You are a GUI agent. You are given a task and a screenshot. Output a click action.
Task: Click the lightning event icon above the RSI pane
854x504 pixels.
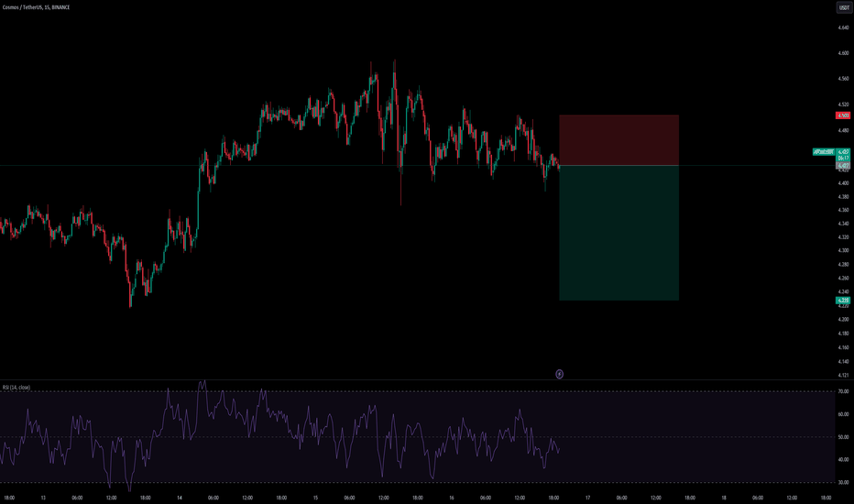[x=559, y=374]
